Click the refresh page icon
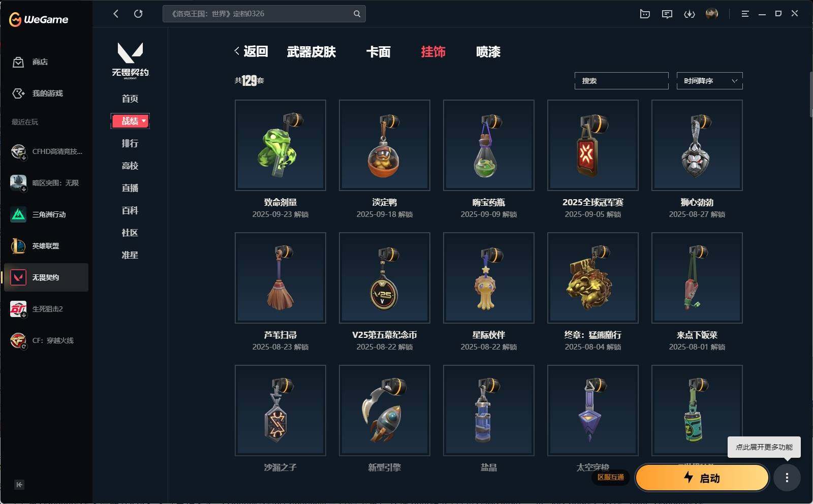 [x=138, y=14]
